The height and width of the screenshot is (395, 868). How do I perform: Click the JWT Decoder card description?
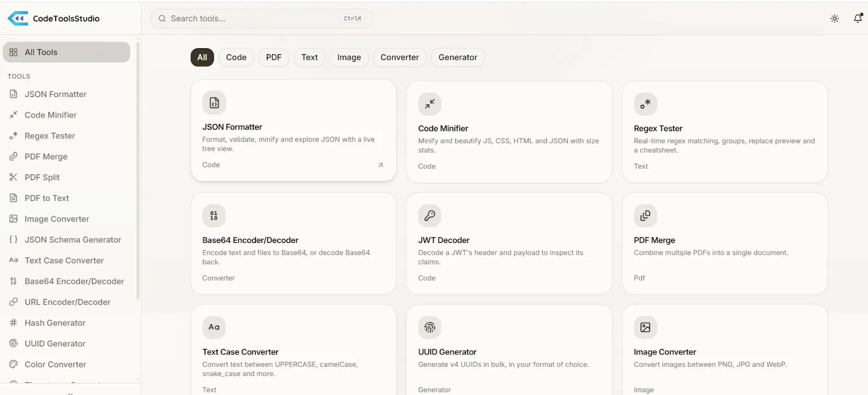[501, 257]
